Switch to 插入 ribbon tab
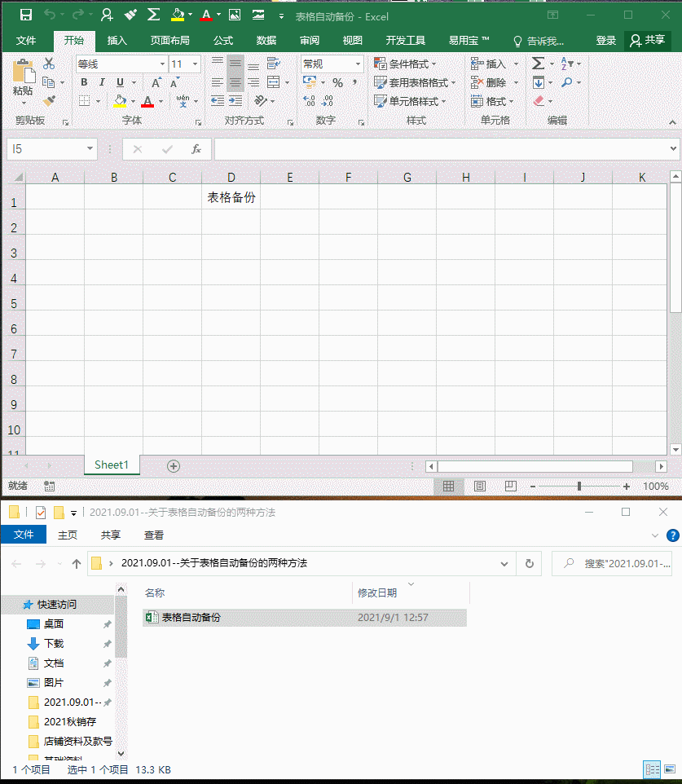This screenshot has width=682, height=784. click(x=117, y=41)
